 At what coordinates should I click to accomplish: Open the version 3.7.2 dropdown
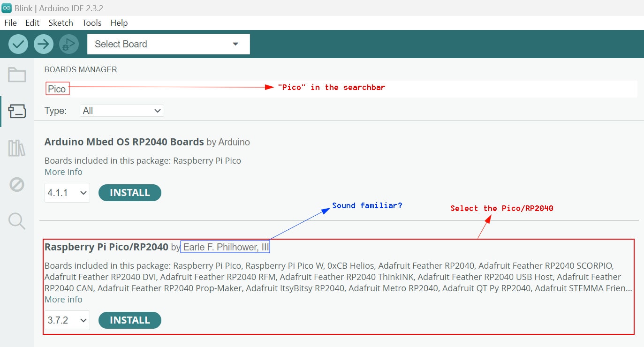[67, 320]
